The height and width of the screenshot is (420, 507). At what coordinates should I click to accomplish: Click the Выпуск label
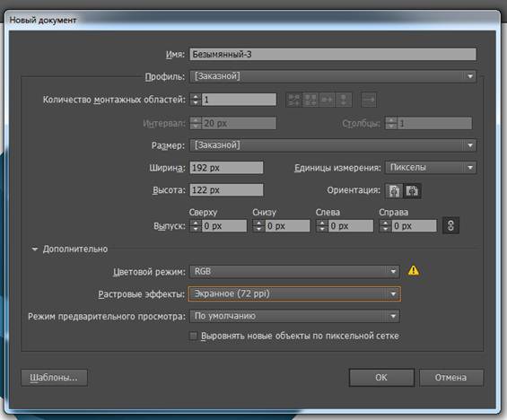point(169,226)
